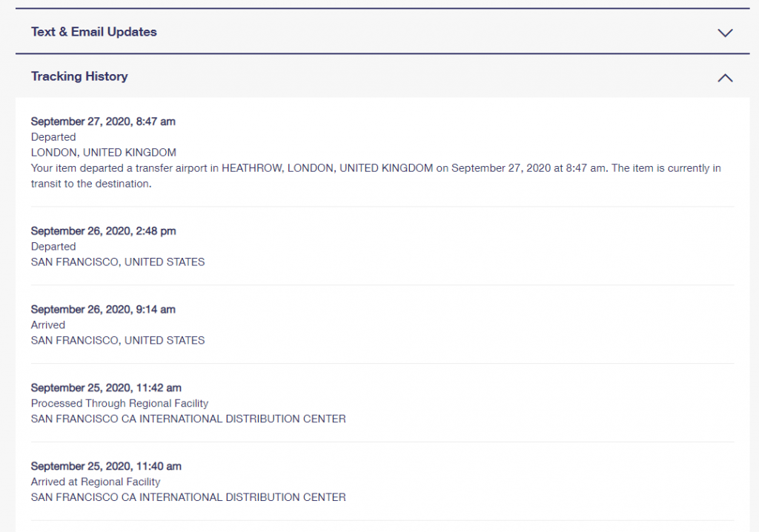
Task: Click SAN FRANCISCO, UNITED STATES under 9:14 am arrival
Action: coord(118,340)
